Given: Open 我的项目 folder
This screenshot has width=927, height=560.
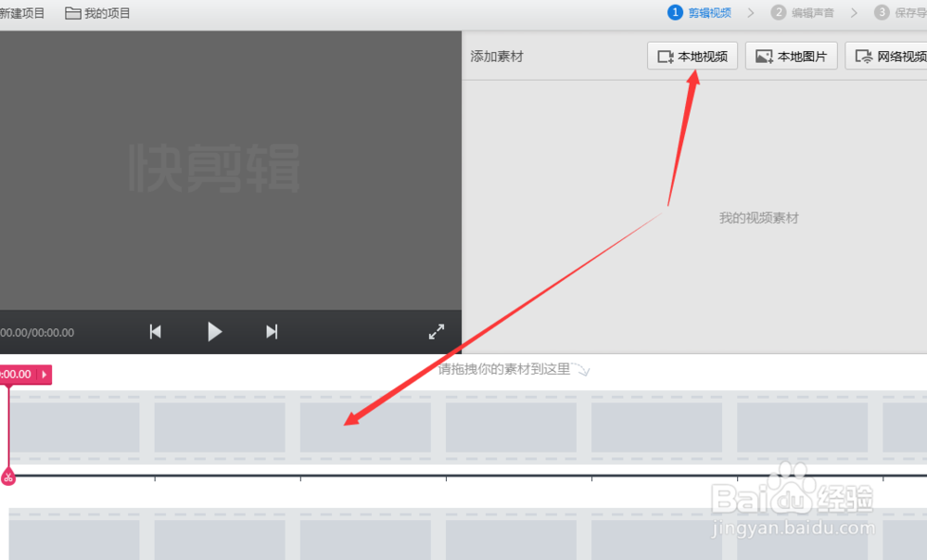Looking at the screenshot, I should (97, 13).
